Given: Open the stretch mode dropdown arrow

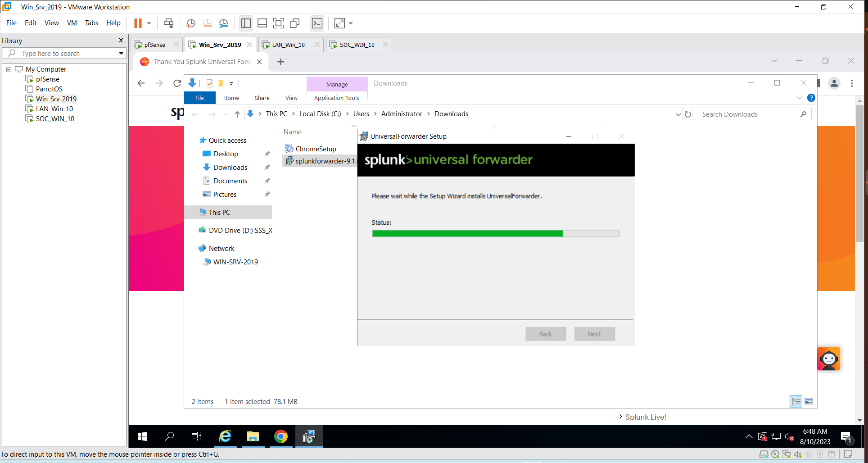Looking at the screenshot, I should (351, 23).
